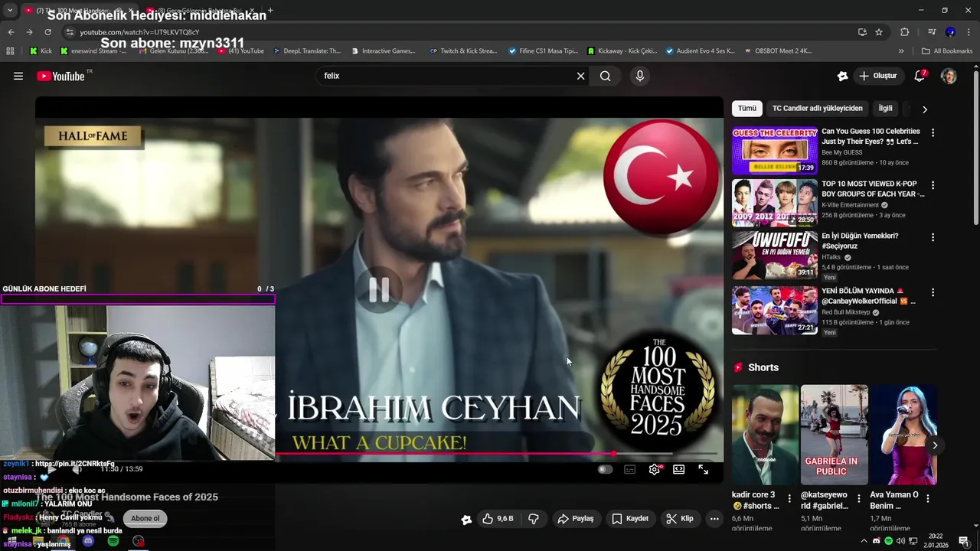The width and height of the screenshot is (980, 551).
Task: Open the Kick bookmark
Action: [41, 51]
